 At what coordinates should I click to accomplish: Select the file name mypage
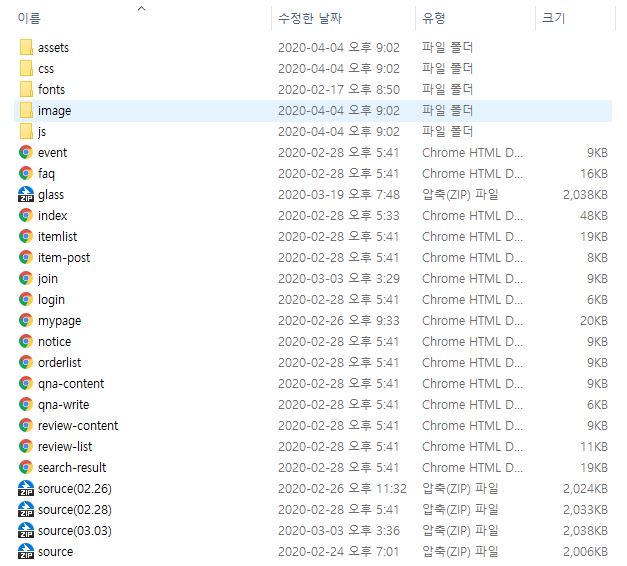[60, 321]
